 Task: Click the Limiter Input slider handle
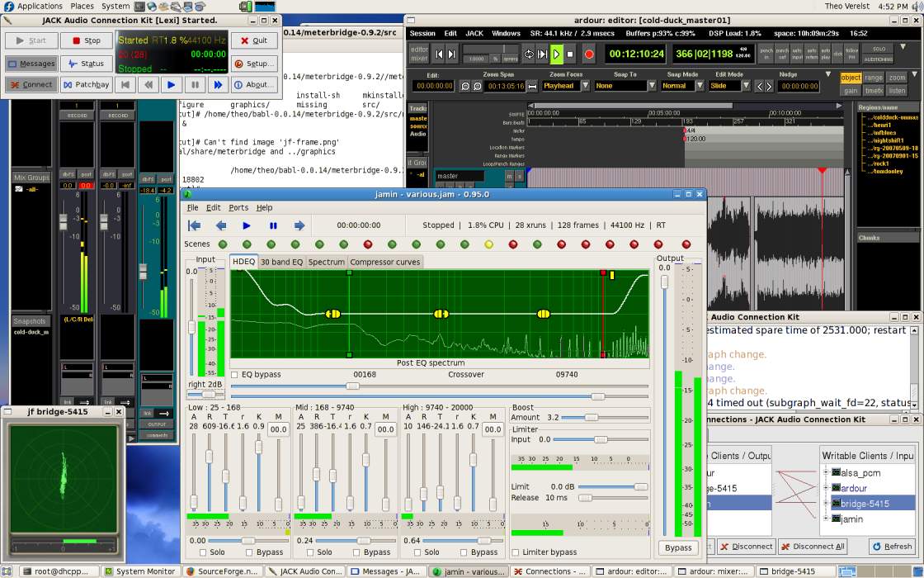[x=601, y=439]
